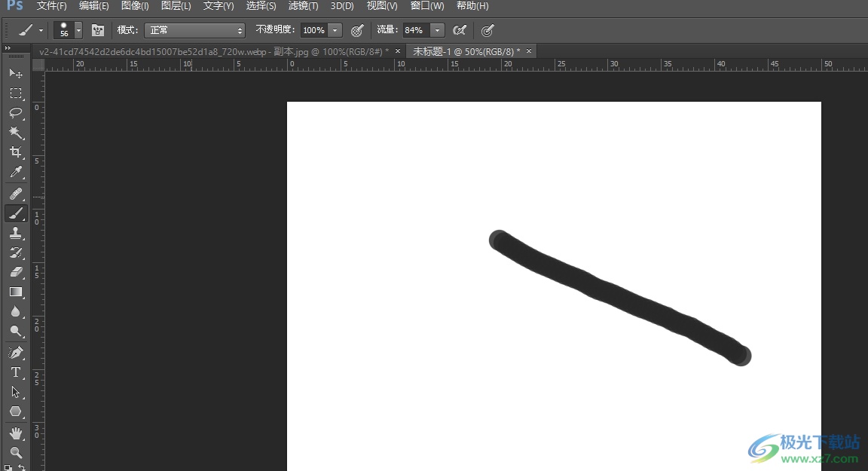Click the 流量 label
This screenshot has height=471, width=868.
(387, 30)
